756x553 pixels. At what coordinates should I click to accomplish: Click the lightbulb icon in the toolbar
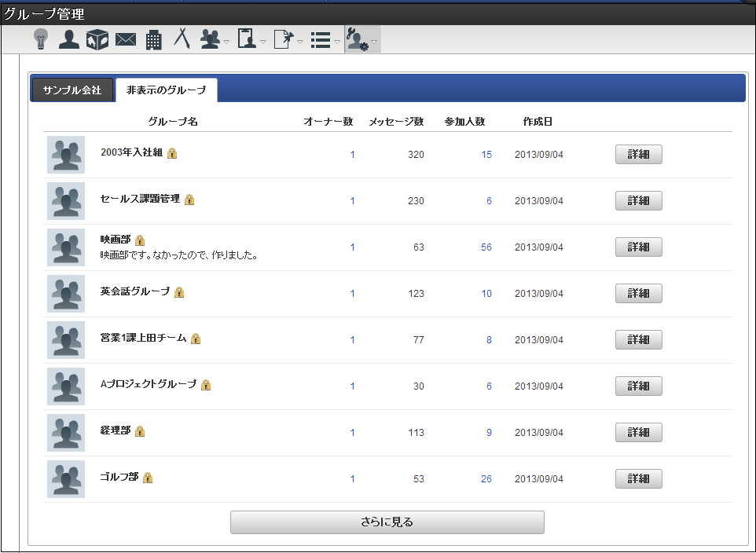tap(41, 39)
